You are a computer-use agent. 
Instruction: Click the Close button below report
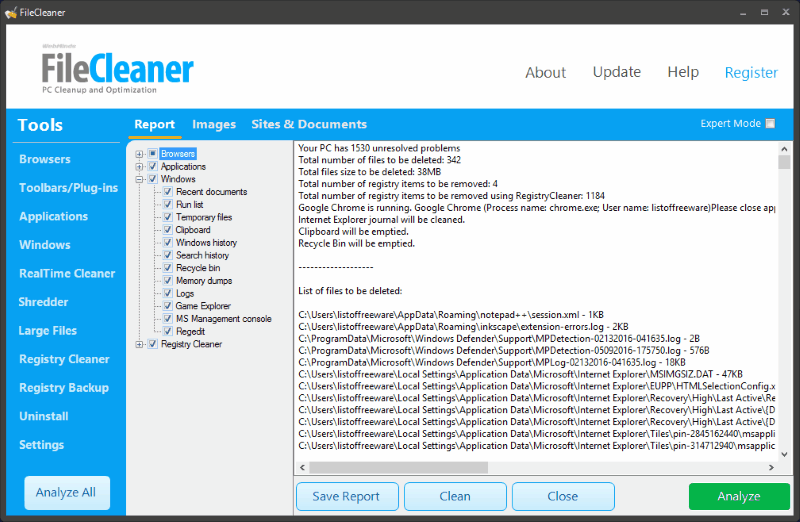(563, 496)
